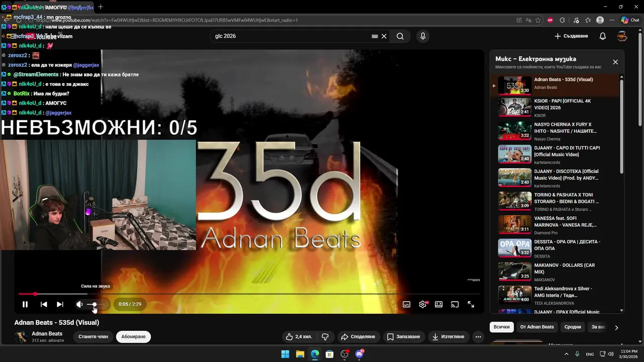Click the playlist panel scrollbar
Viewport: 644px width, 362px height.
point(622,126)
